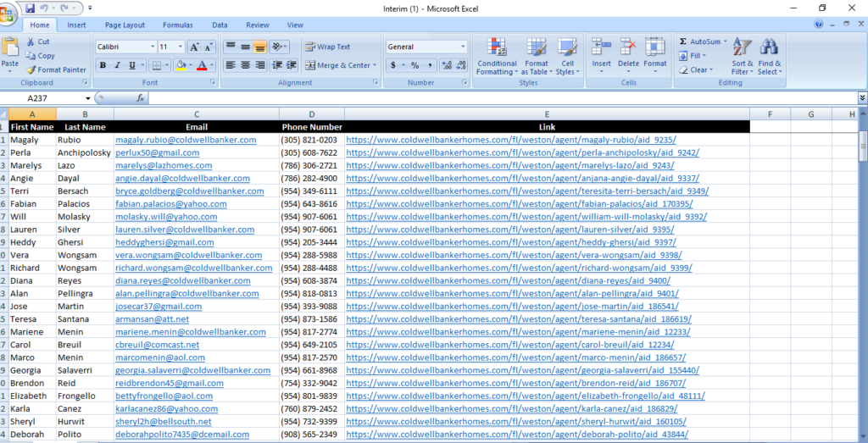Open the AutoSum dropdown arrow

(x=726, y=42)
